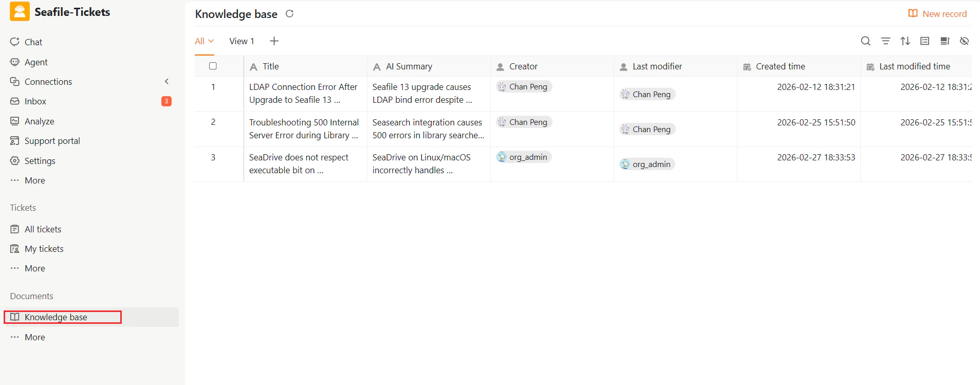Refresh the Knowledge base with the reload icon
980x385 pixels.
pos(289,14)
